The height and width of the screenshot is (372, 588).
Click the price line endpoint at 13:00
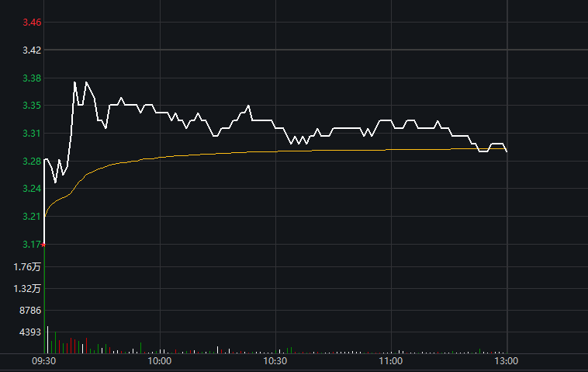click(507, 151)
